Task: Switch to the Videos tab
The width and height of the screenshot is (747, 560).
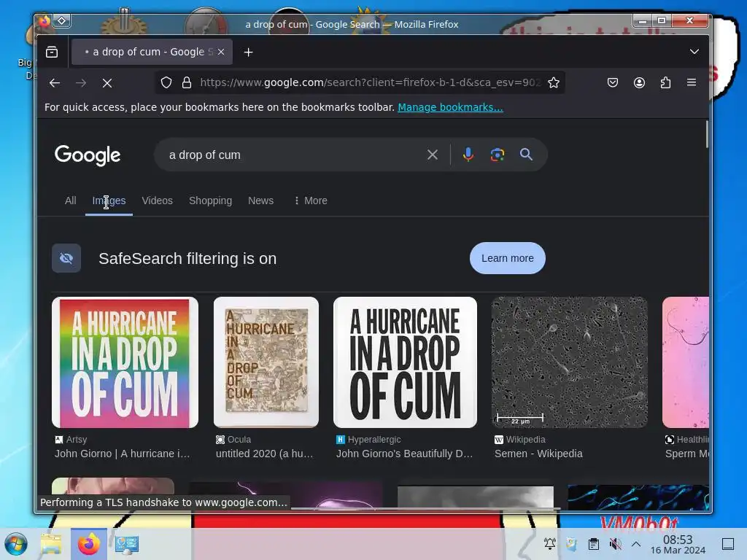Action: point(158,201)
